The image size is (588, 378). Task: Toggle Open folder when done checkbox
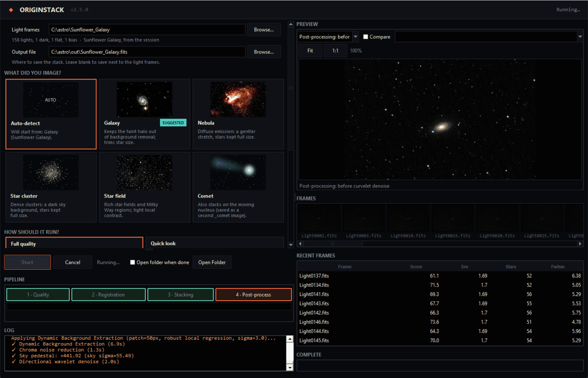coord(133,262)
